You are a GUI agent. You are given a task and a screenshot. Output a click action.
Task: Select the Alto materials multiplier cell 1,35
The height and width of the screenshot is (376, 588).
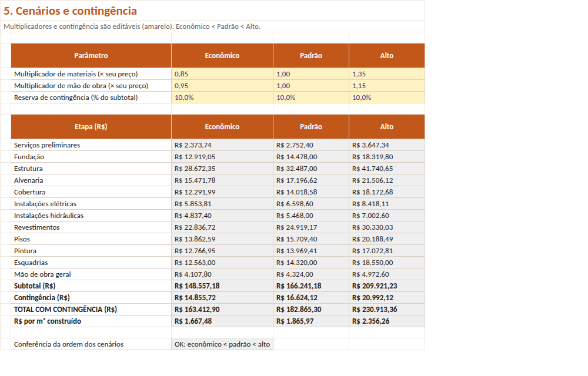pyautogui.click(x=387, y=74)
